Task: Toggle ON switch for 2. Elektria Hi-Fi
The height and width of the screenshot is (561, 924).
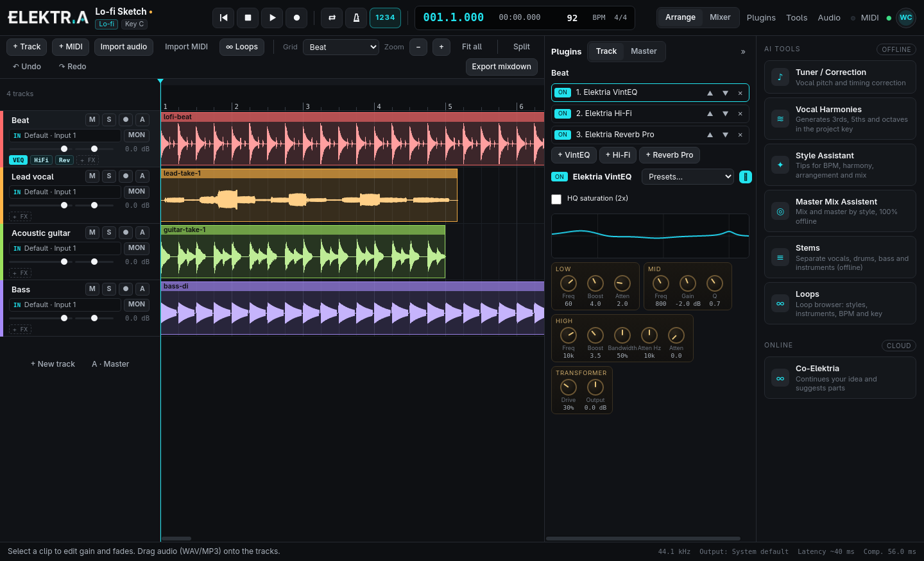Action: click(x=563, y=113)
